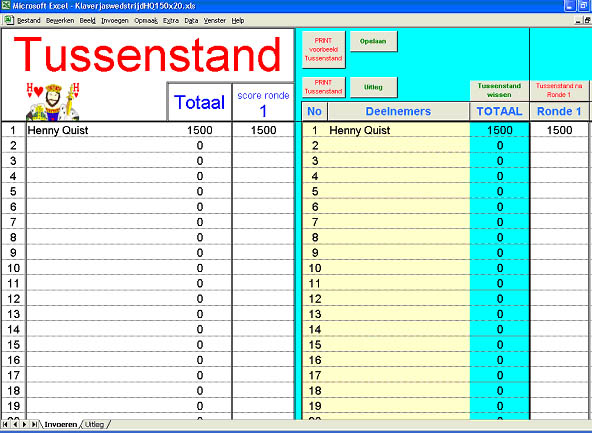Open the Venster menu
Viewport: 592px width, 435px height.
(x=214, y=20)
